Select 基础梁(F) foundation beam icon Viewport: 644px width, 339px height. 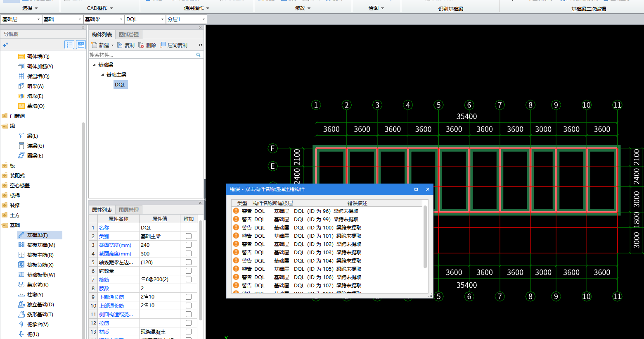[x=21, y=235]
